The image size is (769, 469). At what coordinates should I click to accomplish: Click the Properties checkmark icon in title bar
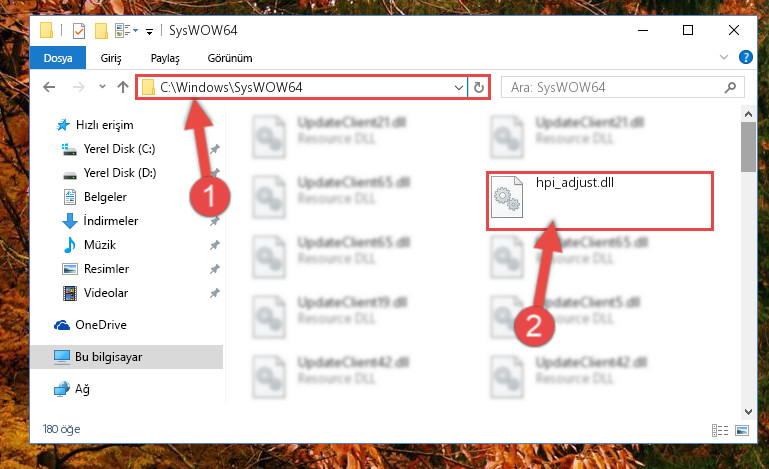pos(79,31)
